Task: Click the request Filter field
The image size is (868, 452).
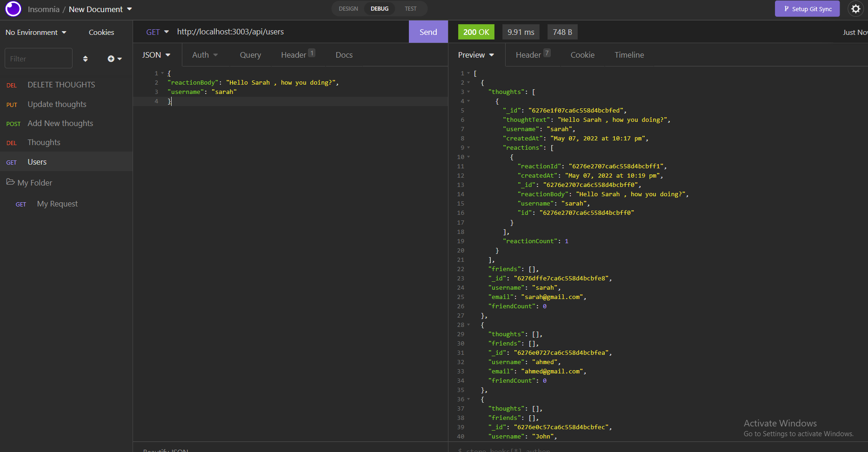Action: 39,59
